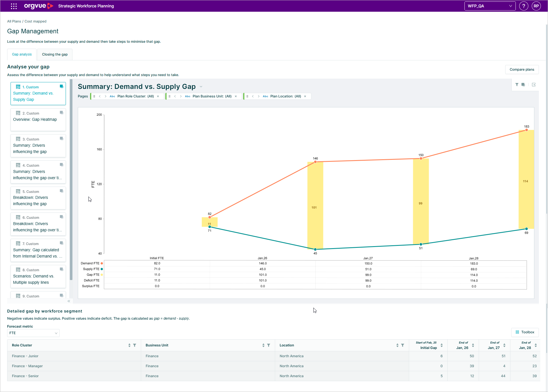548x392 pixels.
Task: Toggle pin on Overview: Gap Heatmap card
Action: click(x=61, y=113)
